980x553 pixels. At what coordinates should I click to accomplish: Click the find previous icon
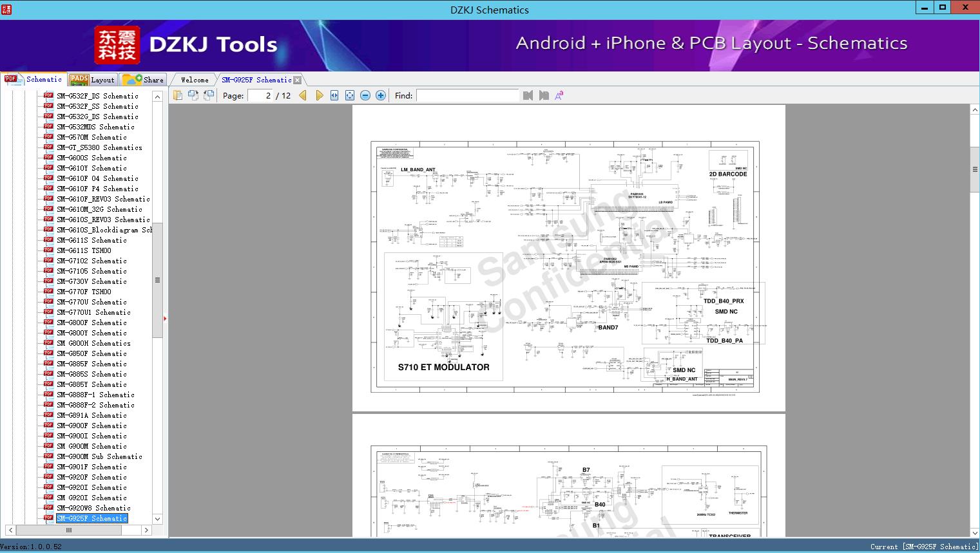pyautogui.click(x=528, y=95)
